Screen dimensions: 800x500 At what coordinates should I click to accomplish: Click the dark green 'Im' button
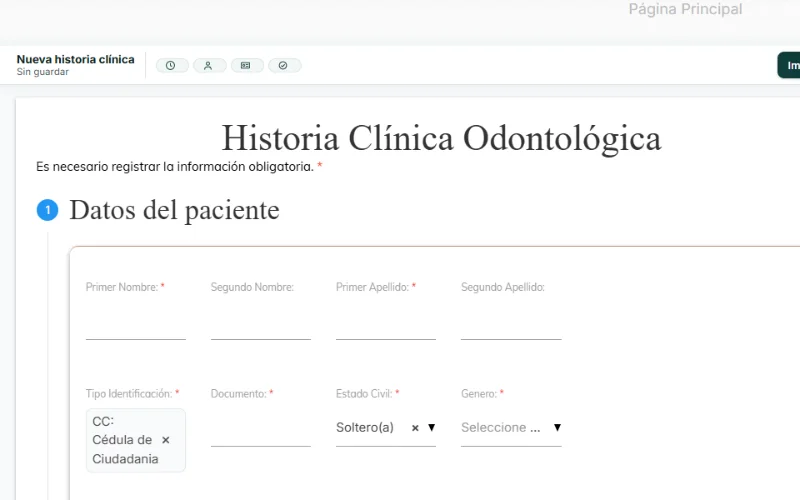[x=789, y=65]
